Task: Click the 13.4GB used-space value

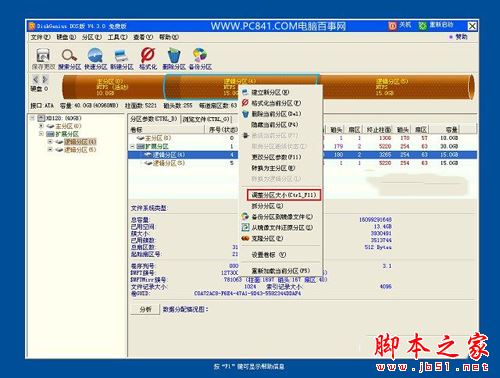Action: [x=382, y=227]
